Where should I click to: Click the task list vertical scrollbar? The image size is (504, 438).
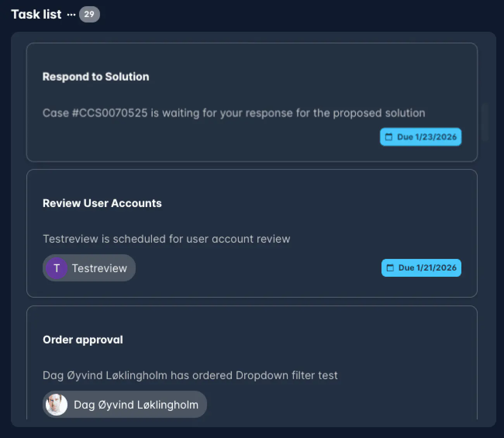pyautogui.click(x=485, y=122)
